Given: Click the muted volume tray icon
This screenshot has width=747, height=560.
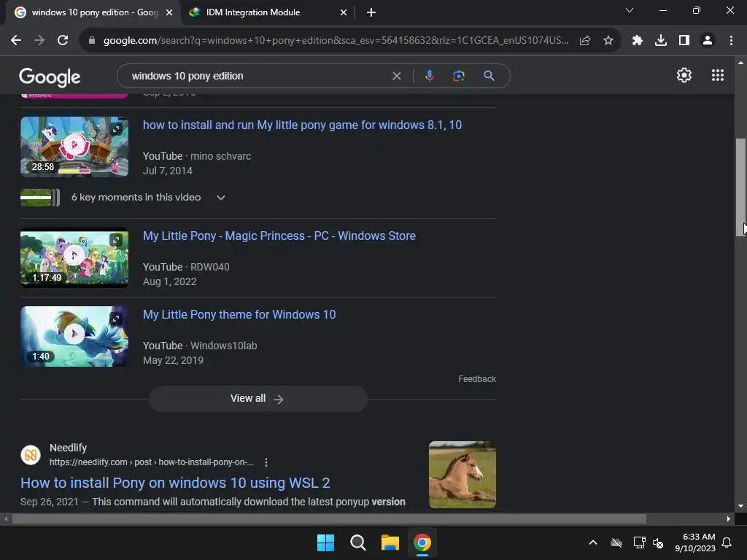Looking at the screenshot, I should [659, 542].
